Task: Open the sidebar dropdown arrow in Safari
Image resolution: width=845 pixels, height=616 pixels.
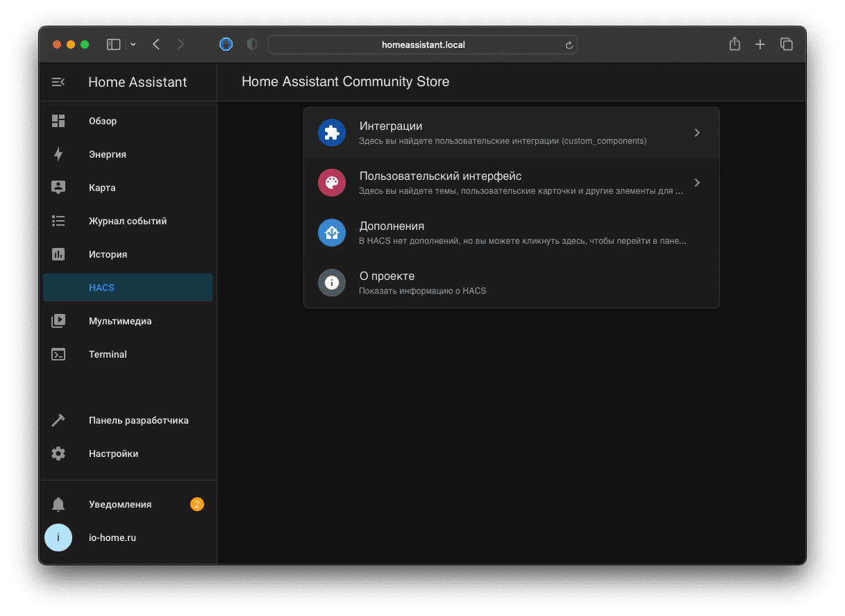Action: coord(133,44)
